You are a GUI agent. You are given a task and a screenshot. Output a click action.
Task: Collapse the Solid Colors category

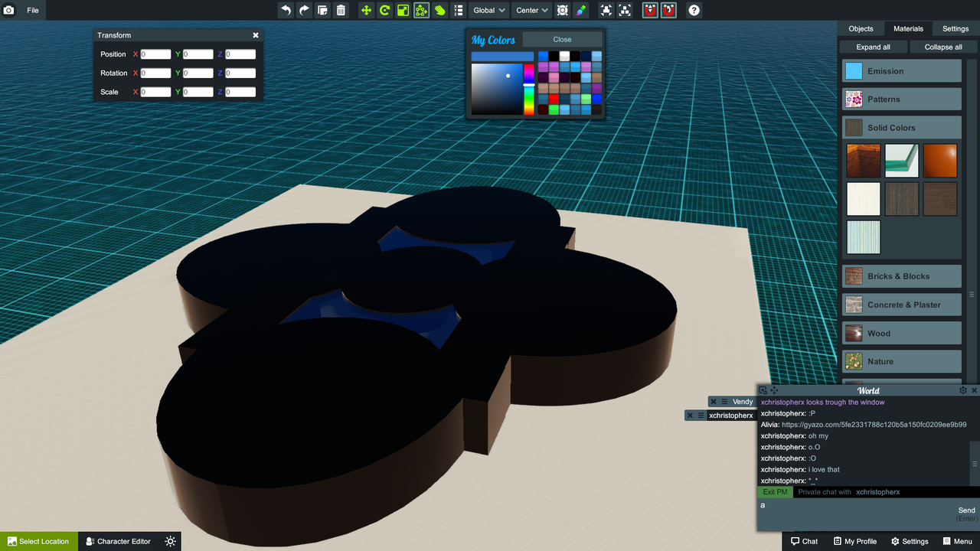click(902, 128)
